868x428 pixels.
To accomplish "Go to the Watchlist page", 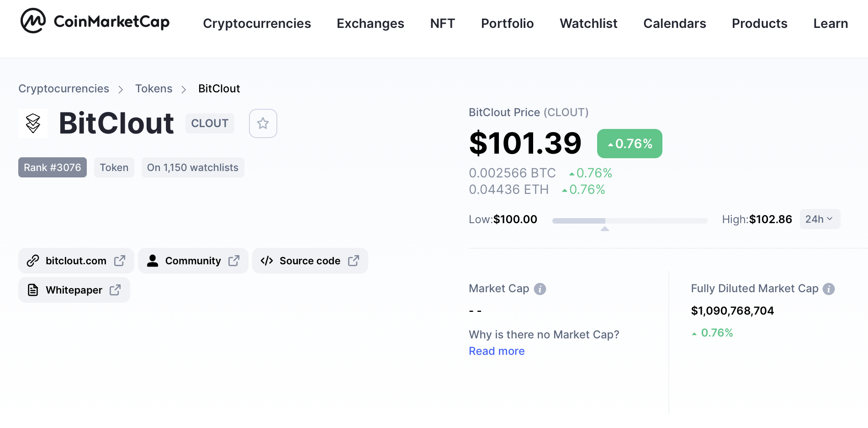I will 589,23.
